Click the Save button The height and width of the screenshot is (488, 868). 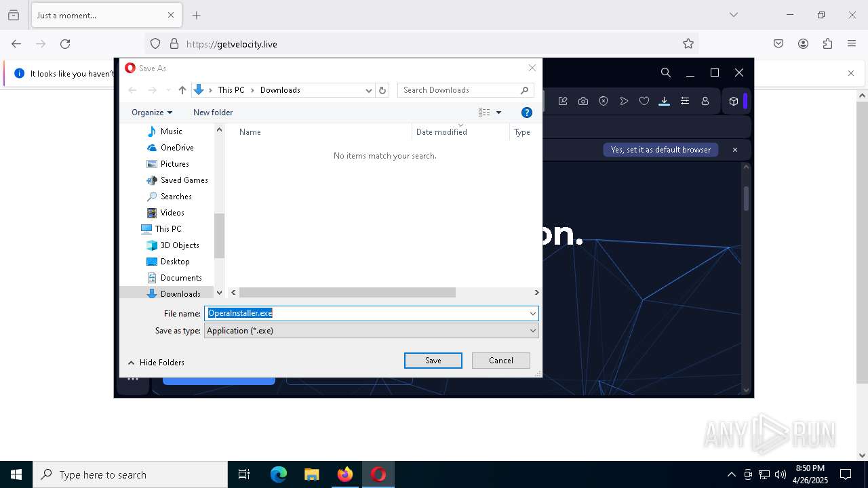[x=433, y=361]
